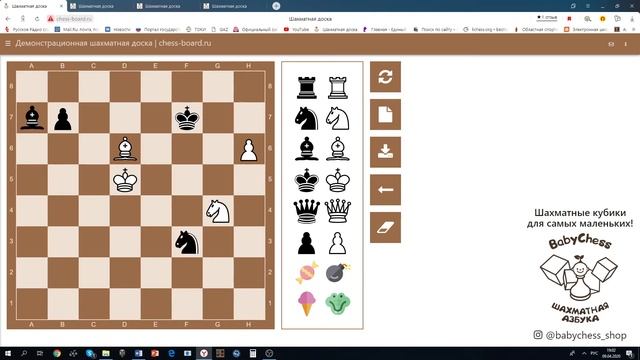Viewport: 640px width, 360px height.
Task: Click the download position button
Action: (x=385, y=152)
